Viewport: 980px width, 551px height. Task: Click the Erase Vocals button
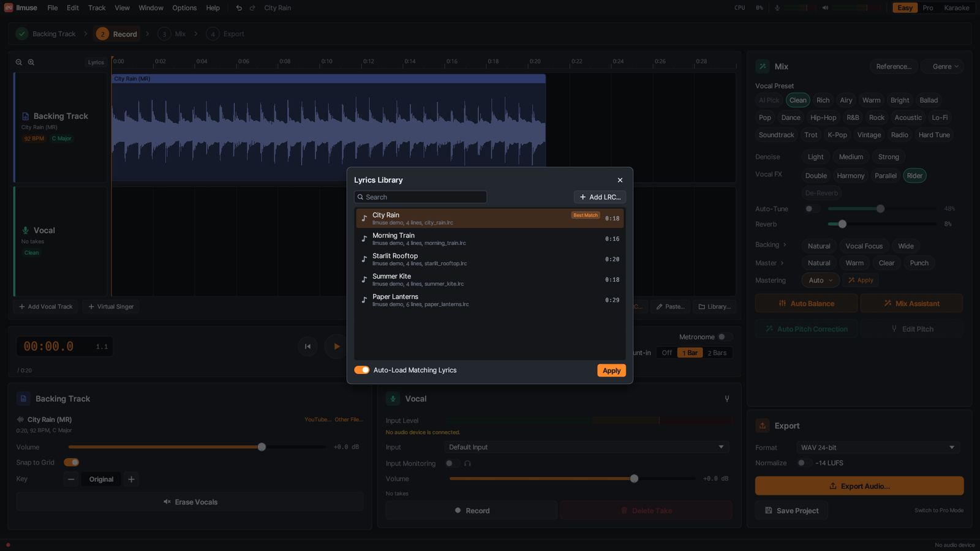190,502
